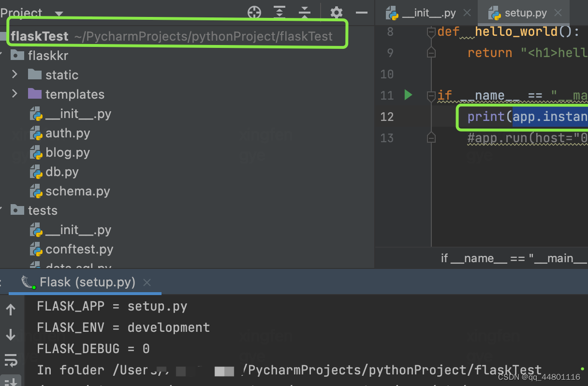Screen dimensions: 588x386
Task: Open auth.py in project tree
Action: pos(68,133)
